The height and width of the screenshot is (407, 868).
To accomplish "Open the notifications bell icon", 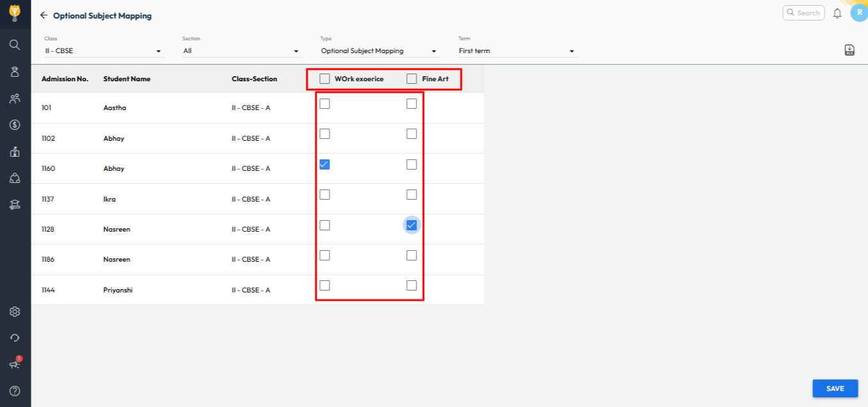I will coord(837,13).
